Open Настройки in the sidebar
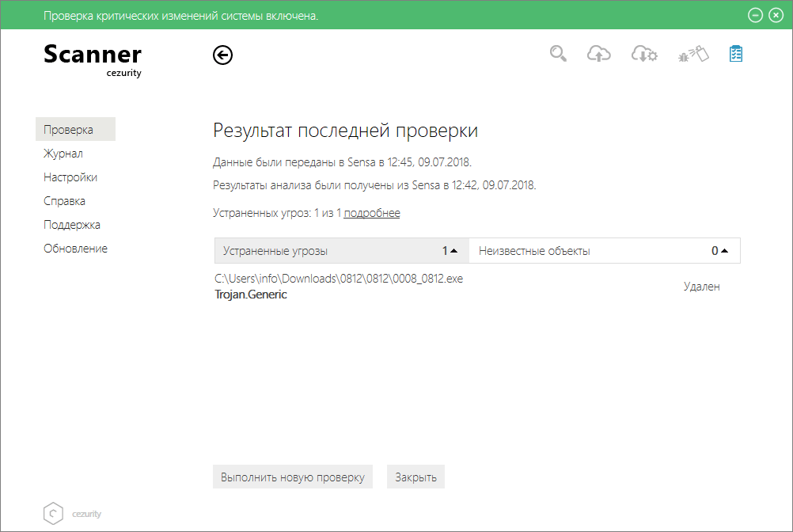Viewport: 793px width, 532px height. pos(70,177)
